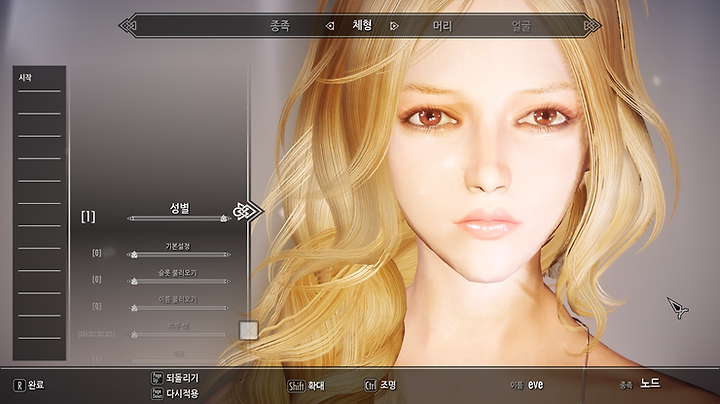The image size is (720, 404).
Task: Select the 종족 (race) tab
Action: [280, 26]
